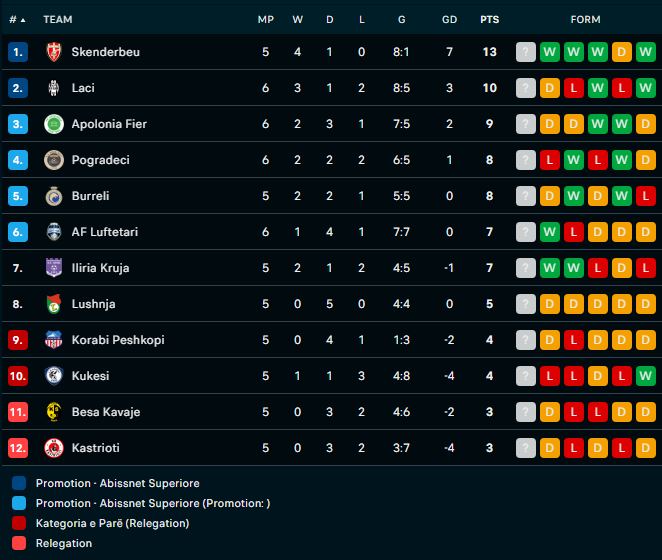Open the Iliria Kruja purple badge
662x560 pixels.
[54, 268]
